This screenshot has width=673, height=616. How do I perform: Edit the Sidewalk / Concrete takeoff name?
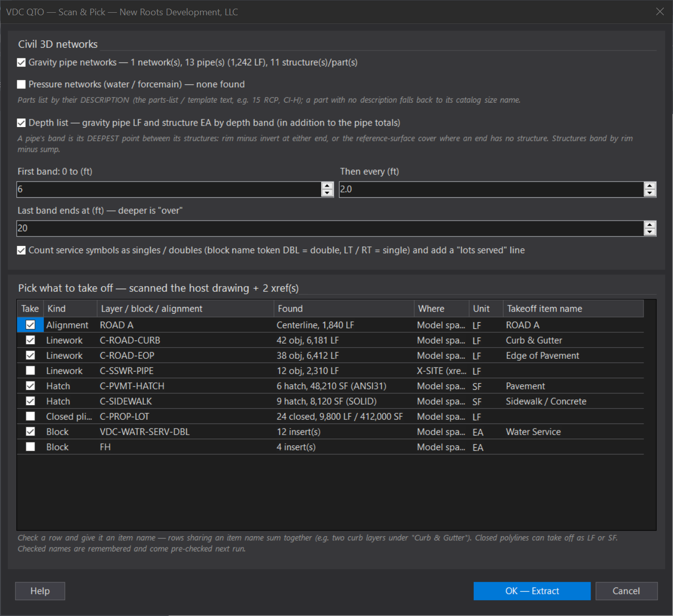(573, 401)
